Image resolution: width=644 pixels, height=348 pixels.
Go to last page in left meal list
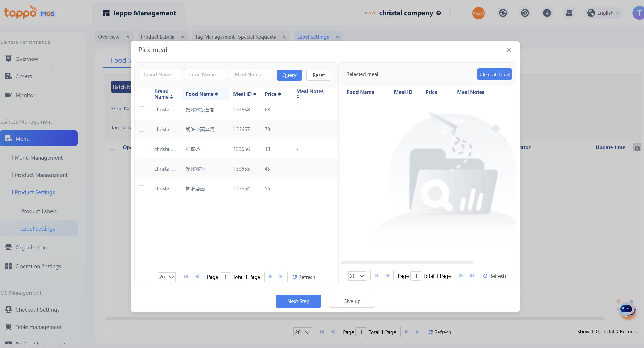pos(281,277)
